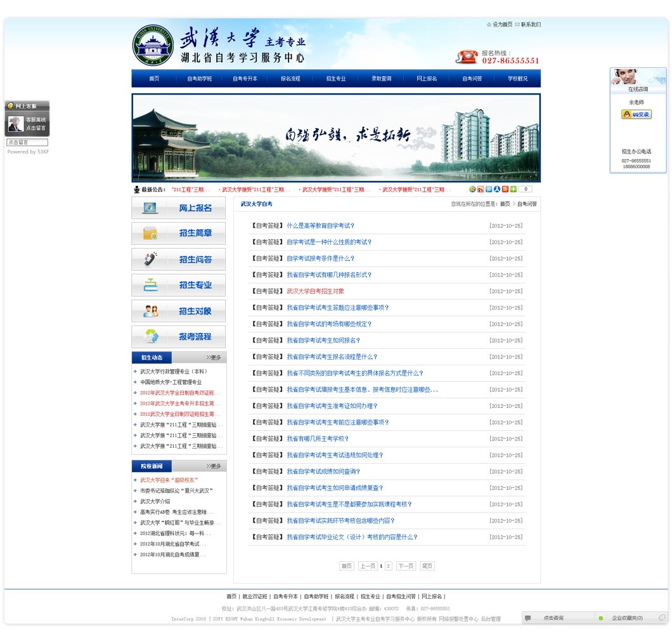672x642 pixels.
Task: Click the share count box showing 0
Action: pos(525,189)
